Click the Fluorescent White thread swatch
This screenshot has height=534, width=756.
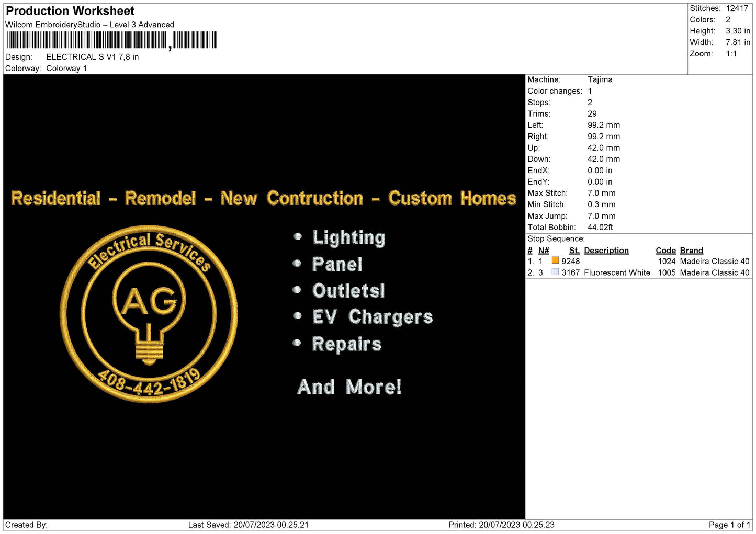(555, 272)
